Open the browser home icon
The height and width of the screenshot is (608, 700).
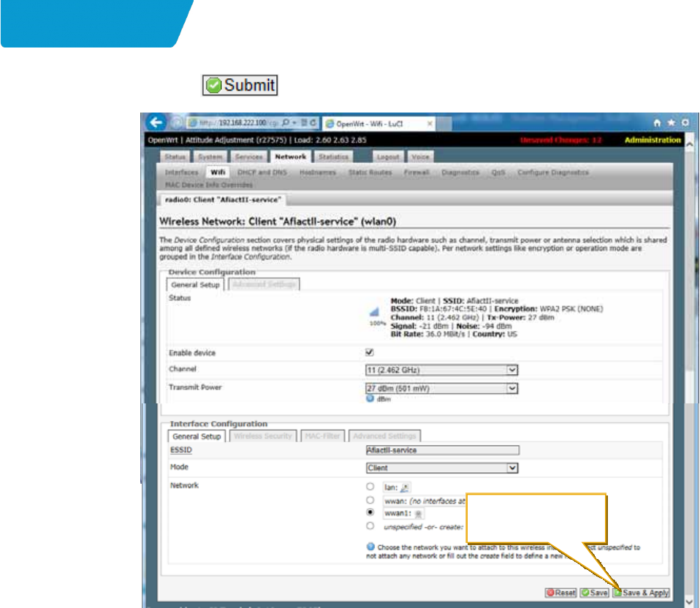(657, 123)
